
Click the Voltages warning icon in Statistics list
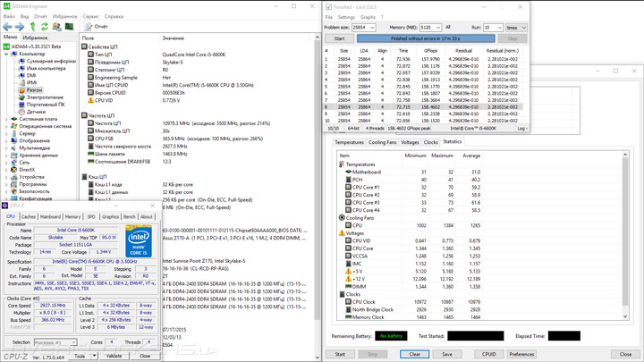[x=342, y=232]
